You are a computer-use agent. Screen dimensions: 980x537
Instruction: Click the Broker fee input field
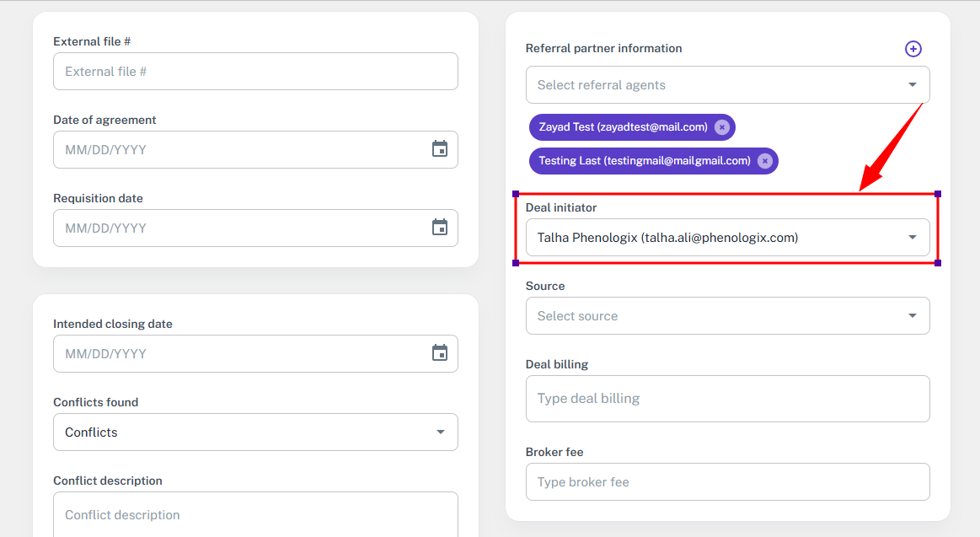click(x=727, y=482)
